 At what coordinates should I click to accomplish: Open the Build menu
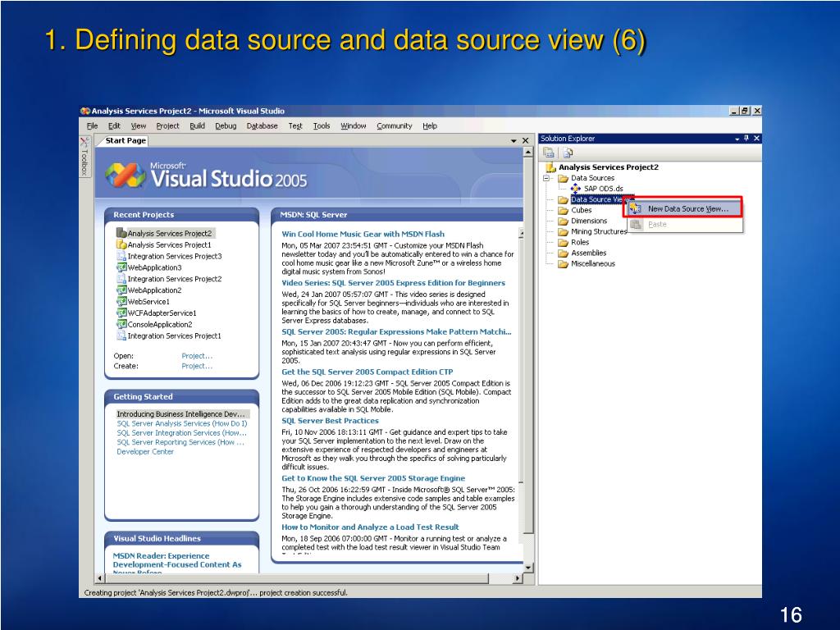click(x=197, y=126)
